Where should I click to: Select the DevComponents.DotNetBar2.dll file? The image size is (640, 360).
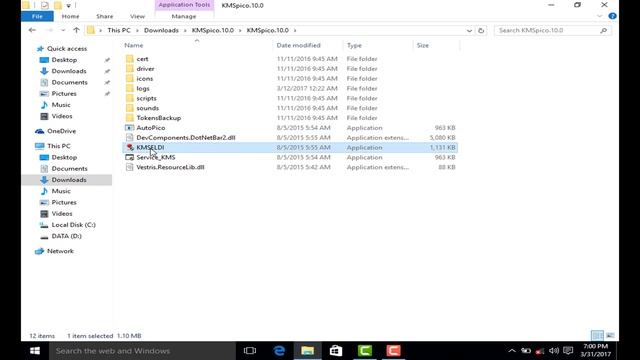[x=186, y=138]
